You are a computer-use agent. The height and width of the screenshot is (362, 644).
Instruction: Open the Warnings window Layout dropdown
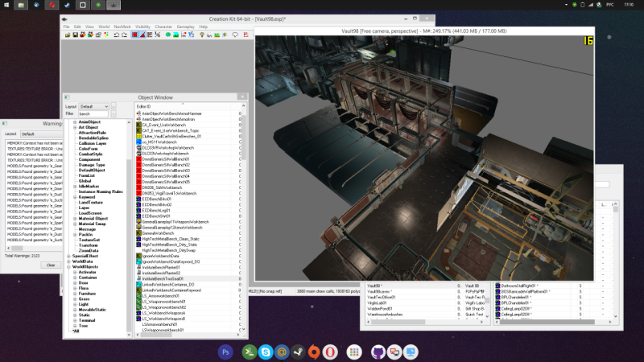[41, 134]
